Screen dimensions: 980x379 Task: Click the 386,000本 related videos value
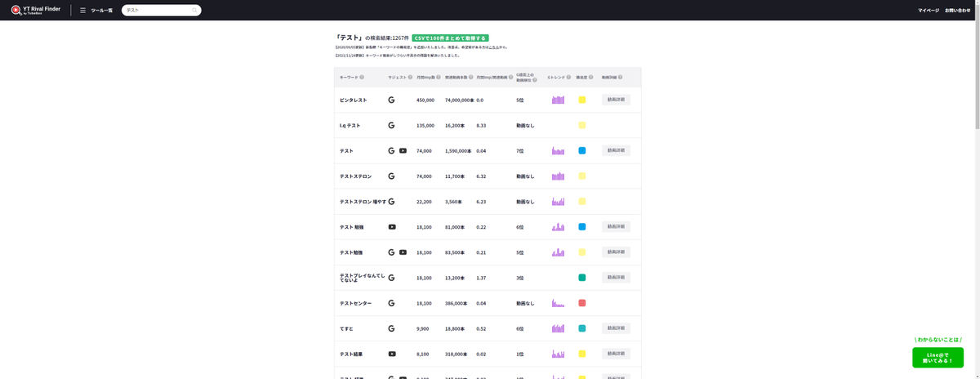[457, 303]
